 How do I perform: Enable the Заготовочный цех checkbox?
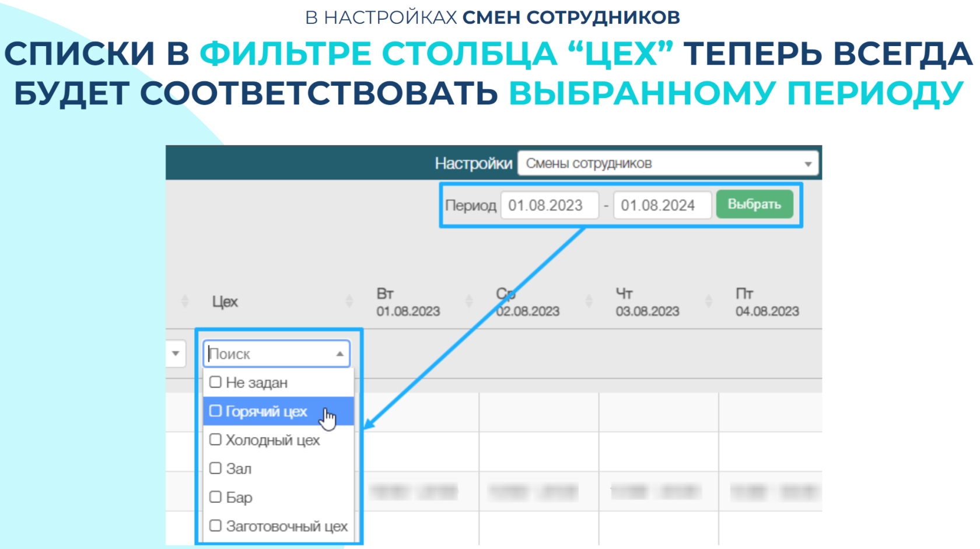[x=215, y=526]
